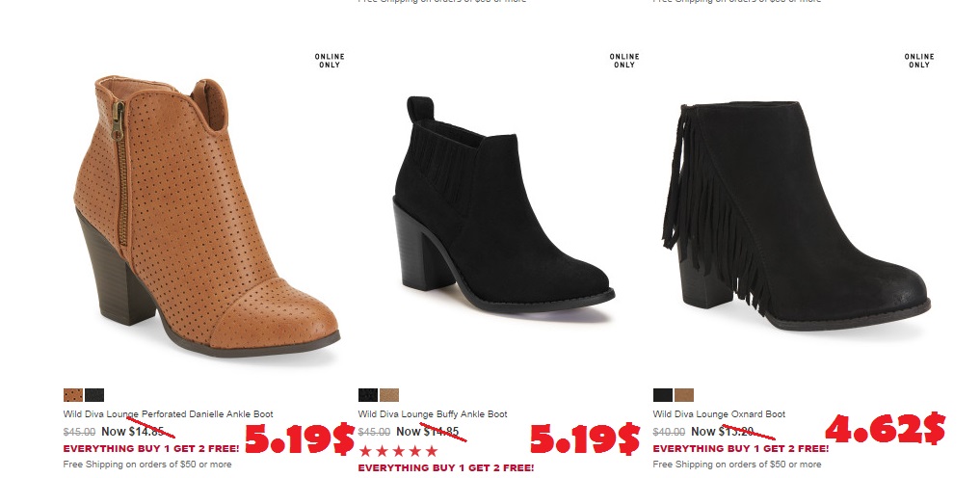
Task: Click Online Only badge above Buffy boot
Action: (624, 61)
